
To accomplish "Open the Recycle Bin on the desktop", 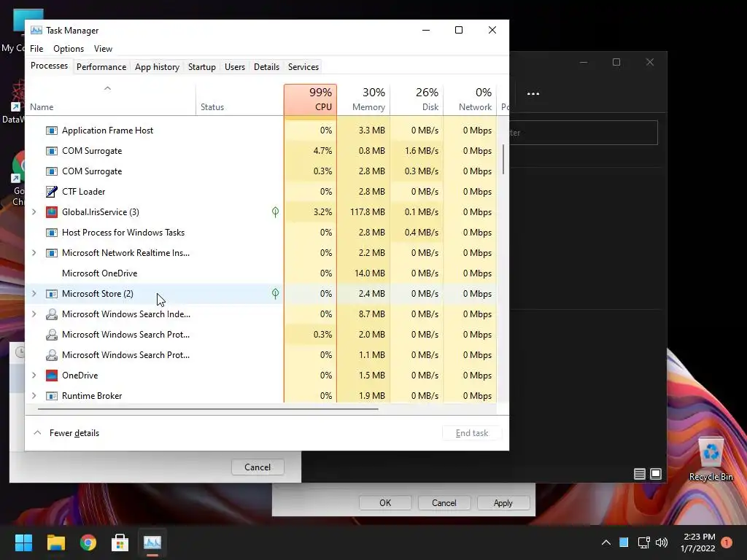I will coord(711,459).
